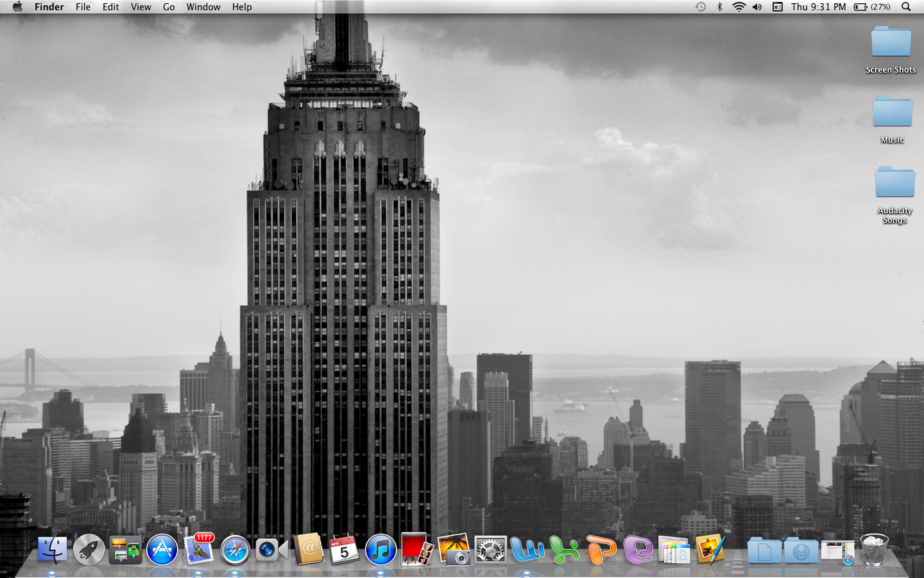The width and height of the screenshot is (924, 578).
Task: Launch iTunes music note icon
Action: coord(381,550)
